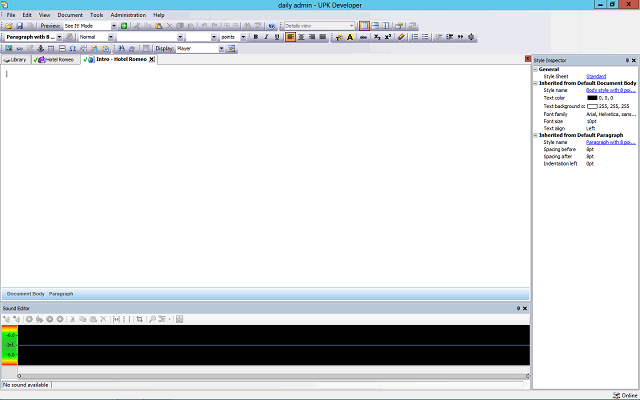Insert special character with Omega icon
The width and height of the screenshot is (640, 400).
click(73, 49)
